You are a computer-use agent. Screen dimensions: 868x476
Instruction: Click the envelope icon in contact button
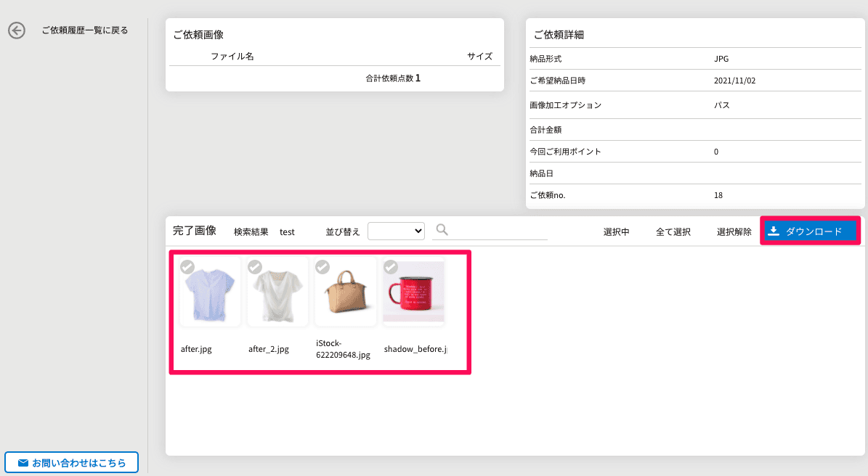[23, 463]
